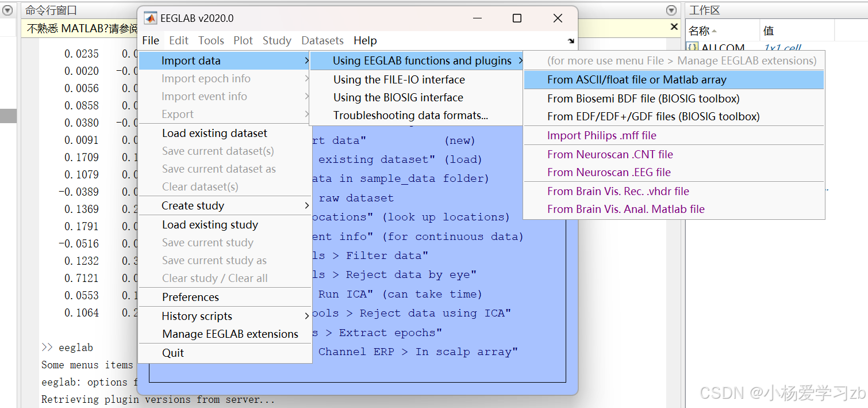The height and width of the screenshot is (408, 868).
Task: Import From EDF/EDF+/GDF files
Action: [674, 116]
